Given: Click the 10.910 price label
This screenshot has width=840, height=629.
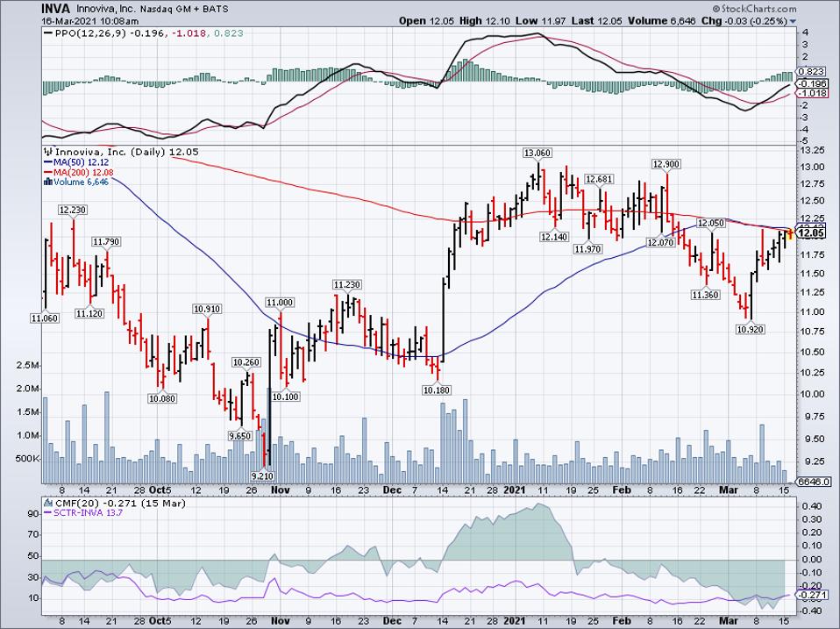Looking at the screenshot, I should [207, 309].
